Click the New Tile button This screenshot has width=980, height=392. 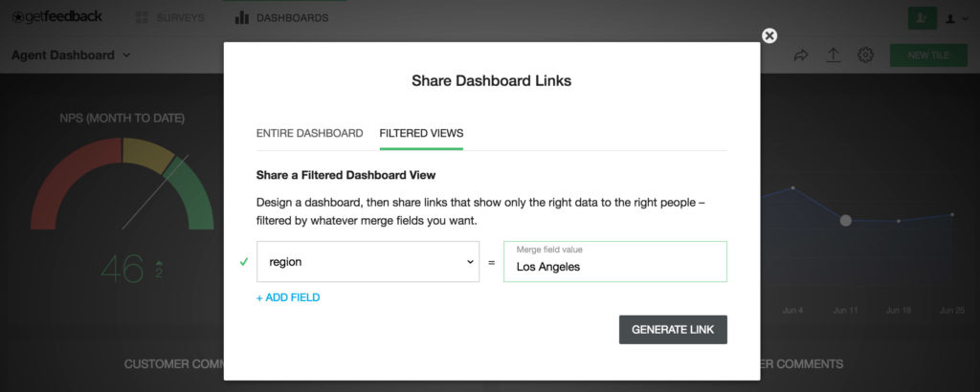point(928,55)
